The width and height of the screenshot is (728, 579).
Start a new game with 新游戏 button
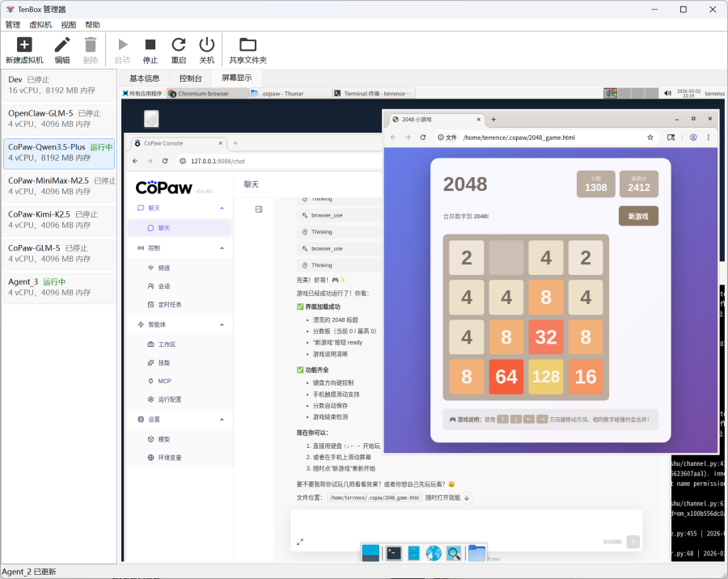tap(638, 216)
